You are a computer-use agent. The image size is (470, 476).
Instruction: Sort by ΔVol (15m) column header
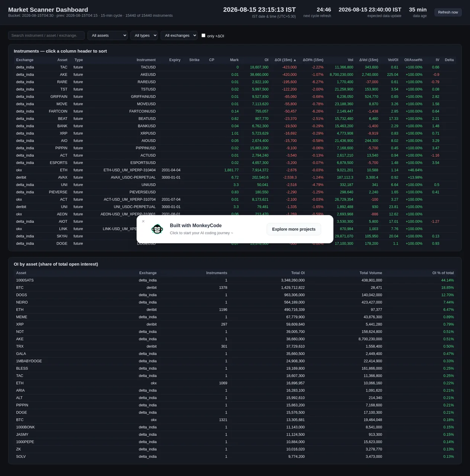[x=368, y=60]
